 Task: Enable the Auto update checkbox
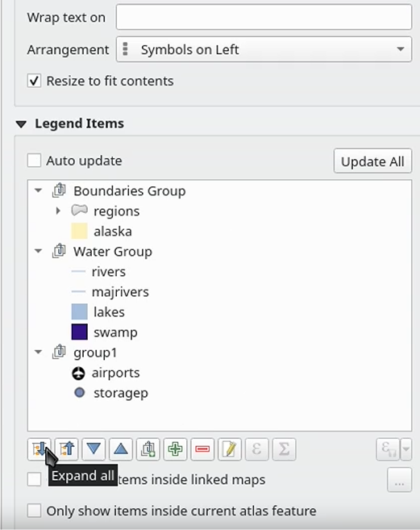(x=34, y=161)
